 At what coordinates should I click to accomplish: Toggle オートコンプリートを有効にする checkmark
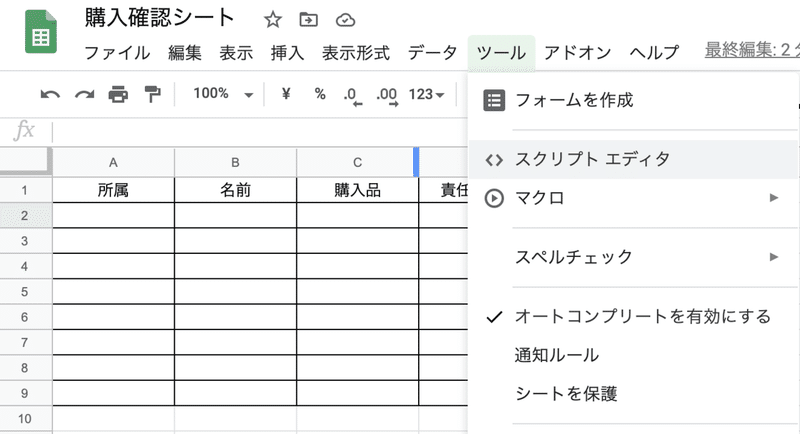(x=494, y=317)
